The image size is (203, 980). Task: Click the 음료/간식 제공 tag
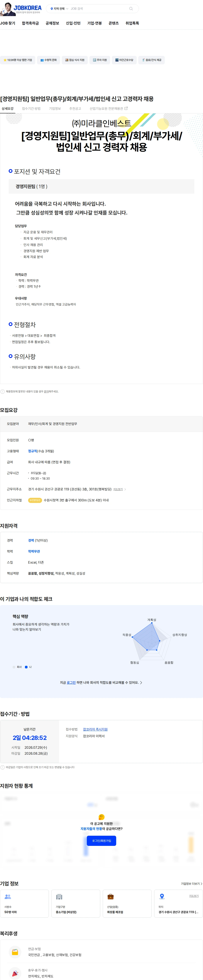point(152,60)
